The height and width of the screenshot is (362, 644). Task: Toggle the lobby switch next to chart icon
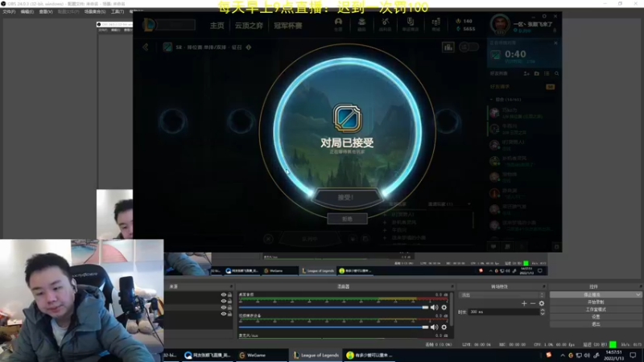pyautogui.click(x=469, y=47)
